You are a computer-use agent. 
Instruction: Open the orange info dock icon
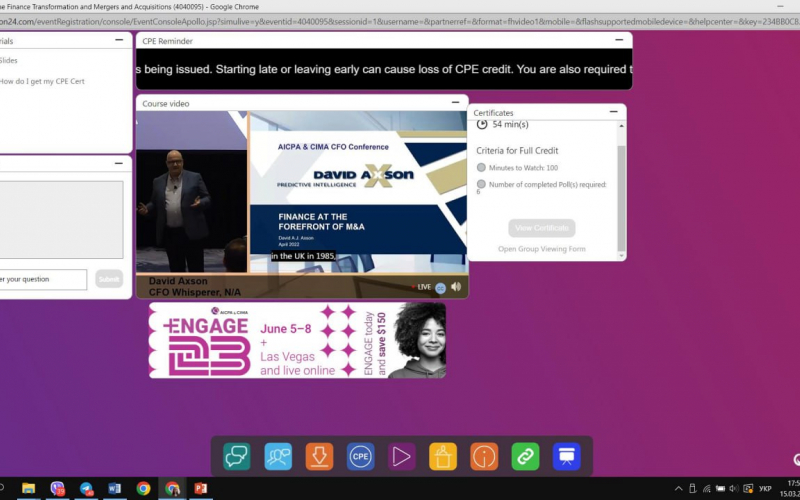(484, 456)
